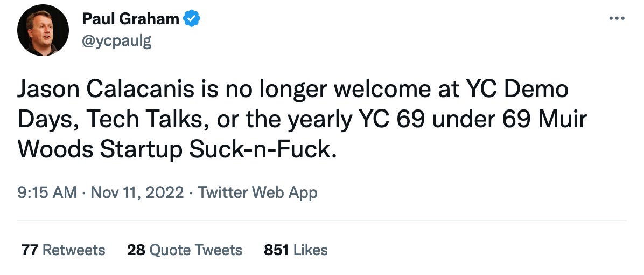Click the blue verified checkmark badge
The width and height of the screenshot is (644, 275).
pyautogui.click(x=192, y=19)
